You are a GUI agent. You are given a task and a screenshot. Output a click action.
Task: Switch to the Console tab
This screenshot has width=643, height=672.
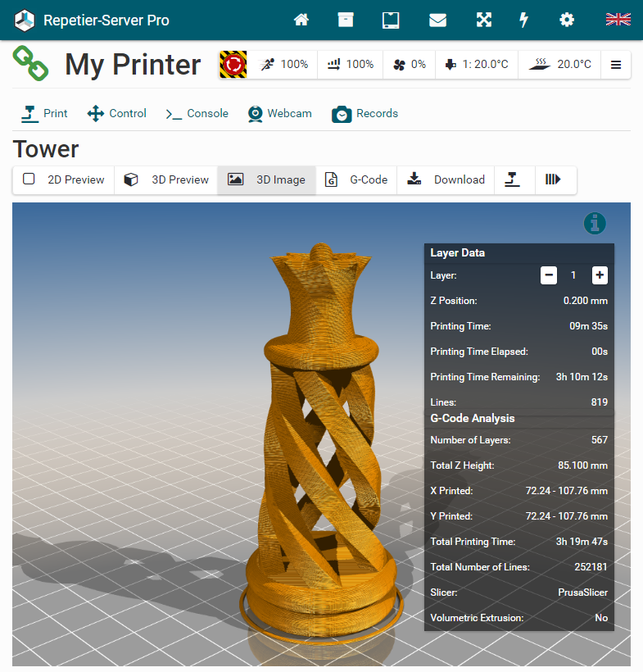point(197,113)
